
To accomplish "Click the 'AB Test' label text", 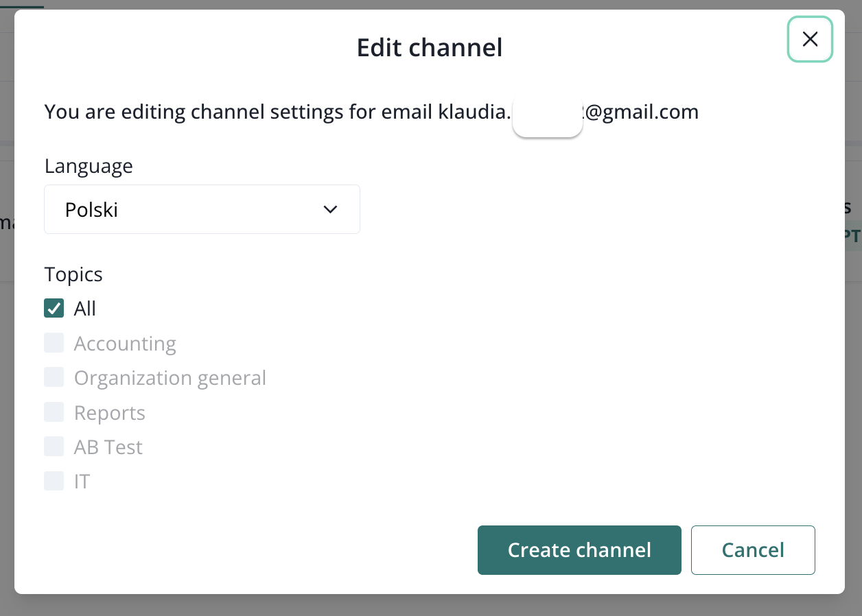I will coord(108,447).
